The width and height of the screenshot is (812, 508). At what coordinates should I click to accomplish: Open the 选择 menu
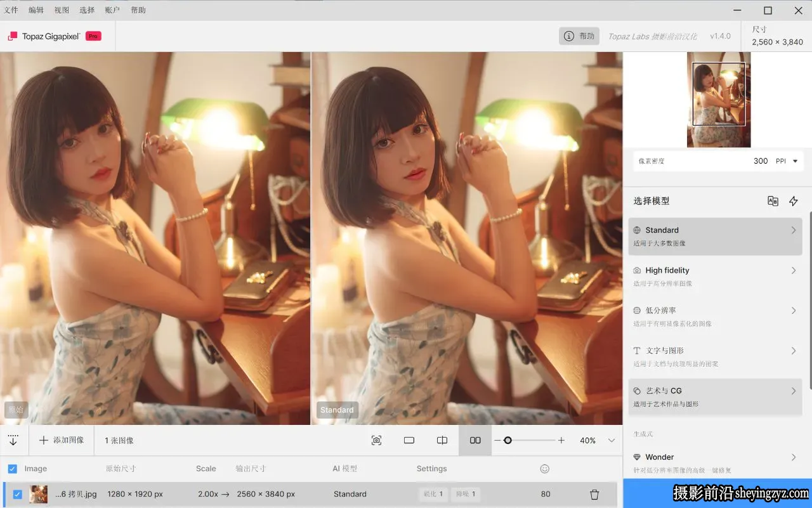[x=87, y=10]
